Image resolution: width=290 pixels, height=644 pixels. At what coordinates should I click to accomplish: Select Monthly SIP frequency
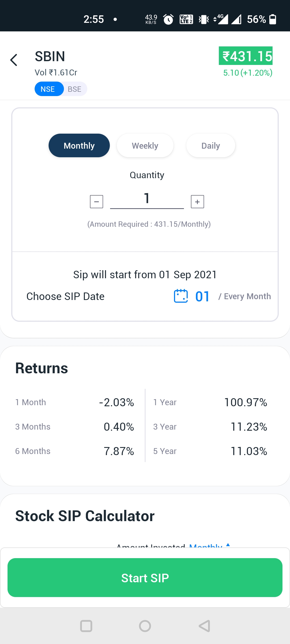(x=79, y=145)
